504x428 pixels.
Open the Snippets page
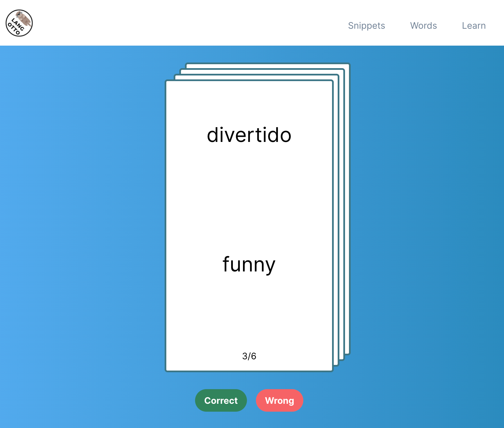click(366, 26)
